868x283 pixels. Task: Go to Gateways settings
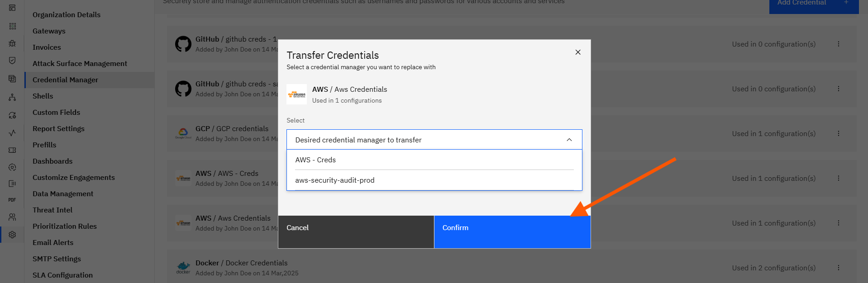click(49, 31)
